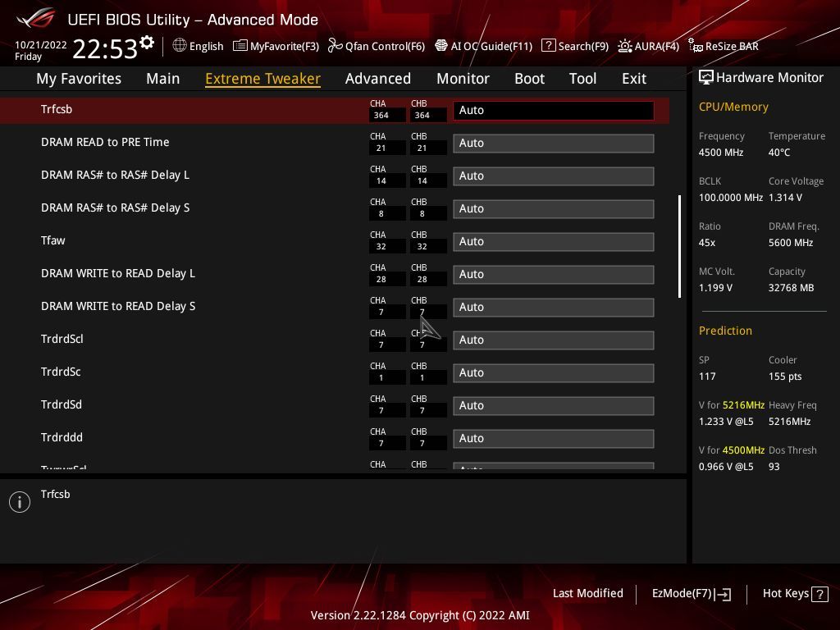Open Search(F9) question mark icon

tap(548, 46)
